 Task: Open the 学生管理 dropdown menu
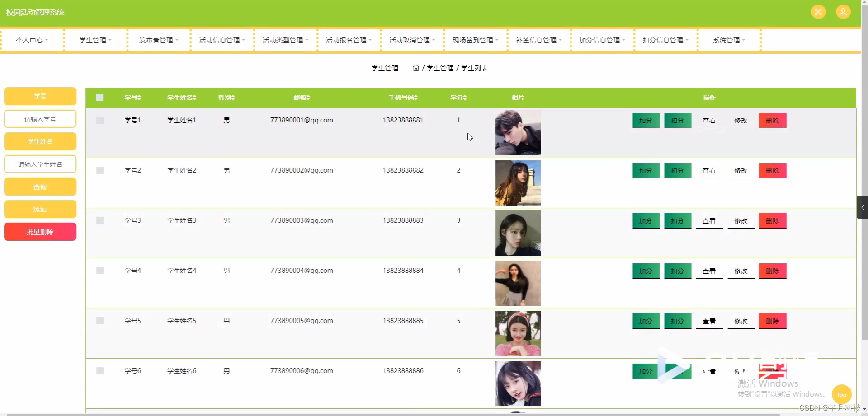[x=94, y=40]
